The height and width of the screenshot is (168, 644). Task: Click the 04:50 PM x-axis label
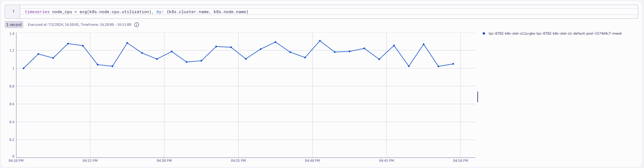(x=461, y=161)
